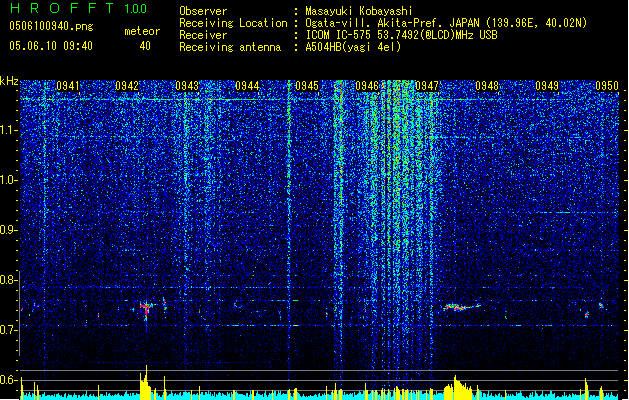Click the 0943 time marker
Viewport: 629px width, 400px height.
click(187, 86)
